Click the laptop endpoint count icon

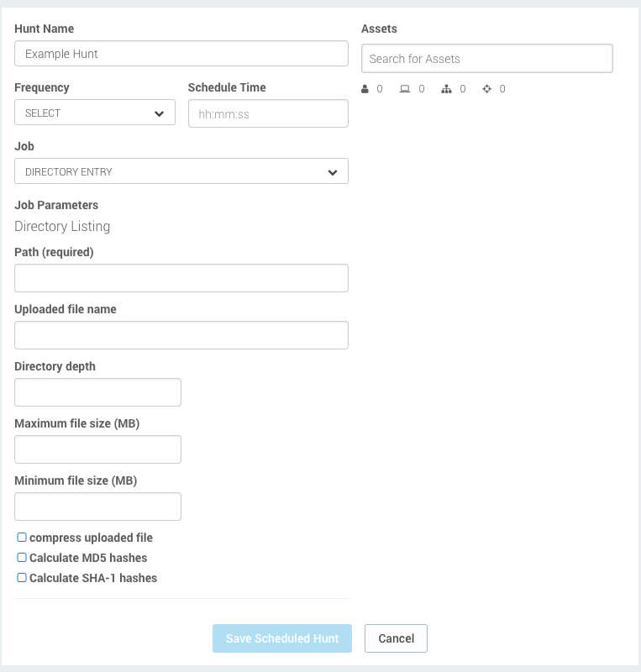(x=405, y=89)
